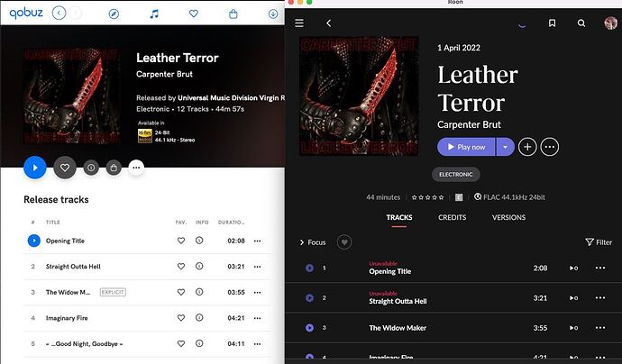Add album to library with Roon plus button
Screen dimensions: 622x364
[x=527, y=147]
